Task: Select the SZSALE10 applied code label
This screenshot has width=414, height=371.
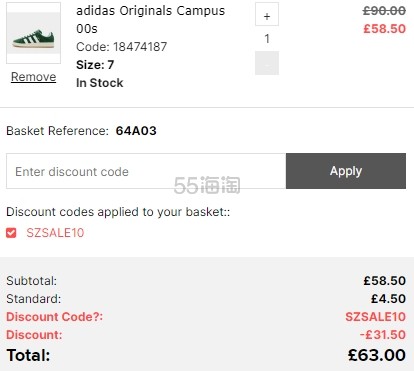Action: coord(55,233)
